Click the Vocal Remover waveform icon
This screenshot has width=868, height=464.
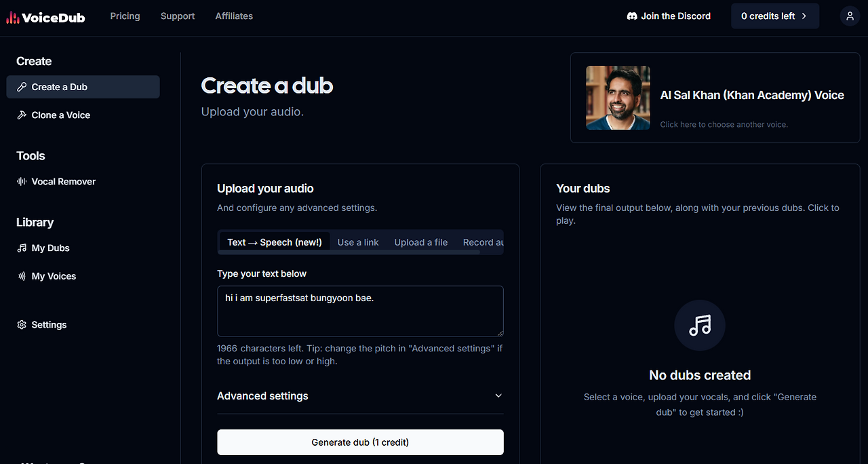coord(22,182)
